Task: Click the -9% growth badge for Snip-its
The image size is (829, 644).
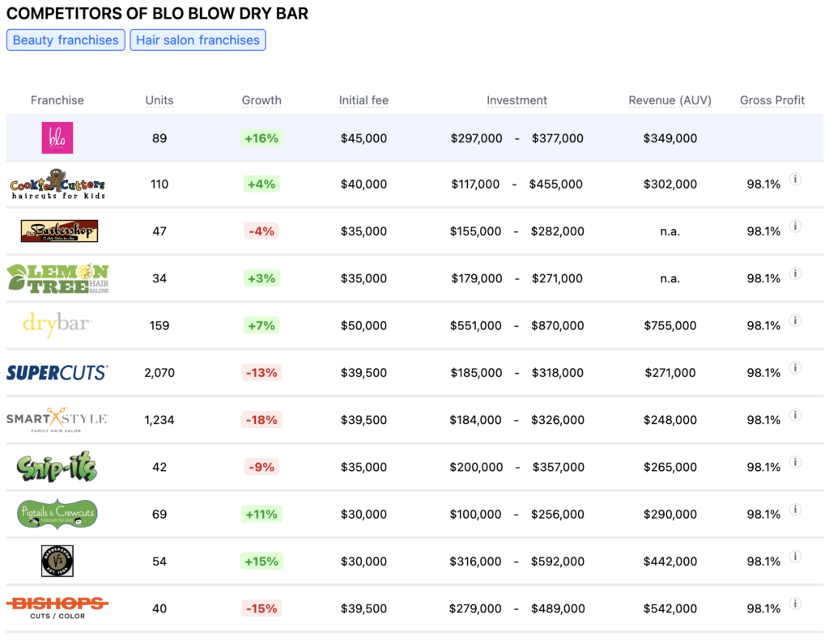Action: coord(261,467)
